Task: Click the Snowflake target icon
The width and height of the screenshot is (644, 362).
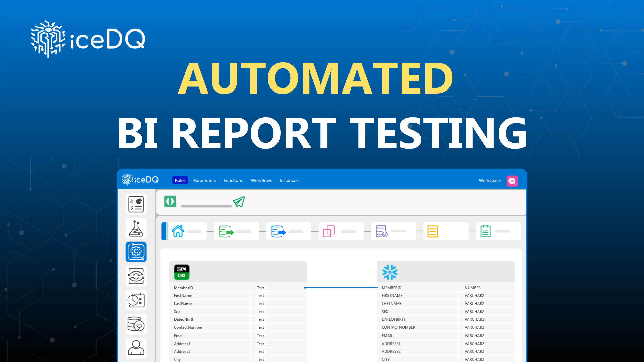Action: coord(390,272)
